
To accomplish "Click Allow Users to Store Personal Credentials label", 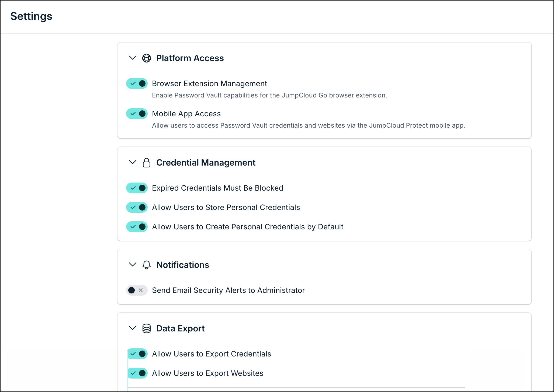I will click(226, 207).
